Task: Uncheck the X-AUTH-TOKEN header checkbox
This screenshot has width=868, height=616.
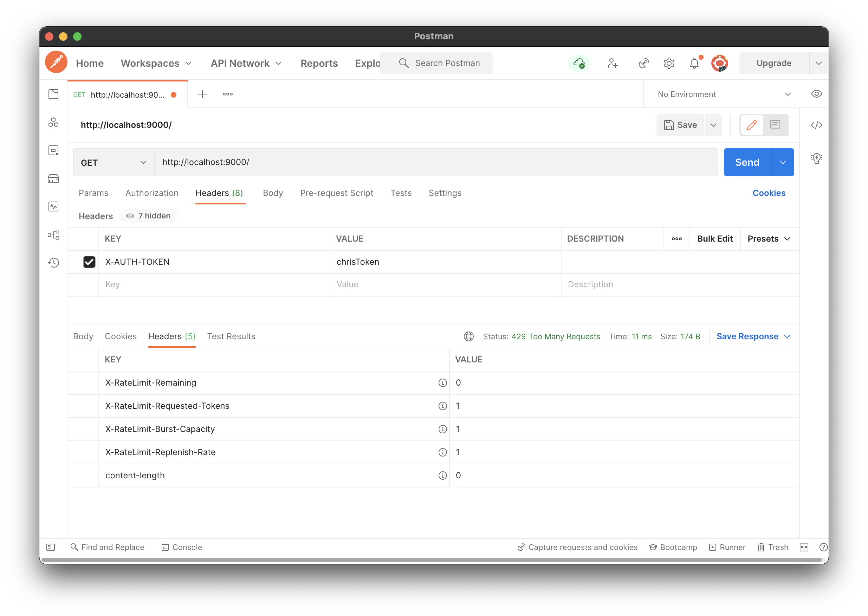Action: [x=89, y=262]
